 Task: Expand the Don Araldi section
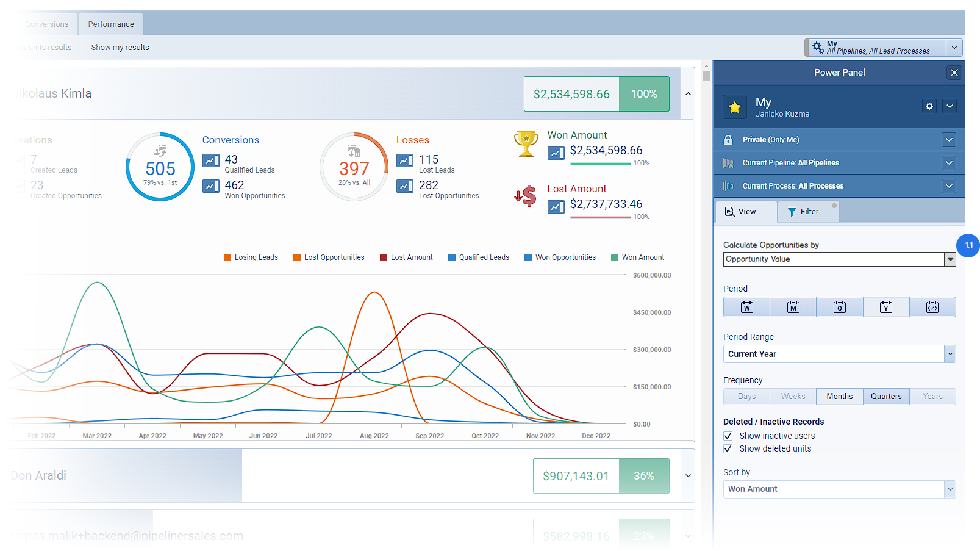(688, 476)
